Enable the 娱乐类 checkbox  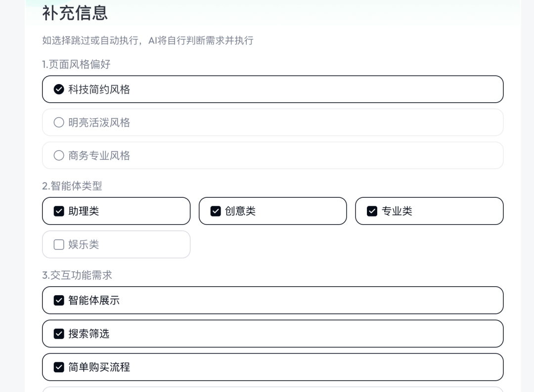[x=59, y=245]
